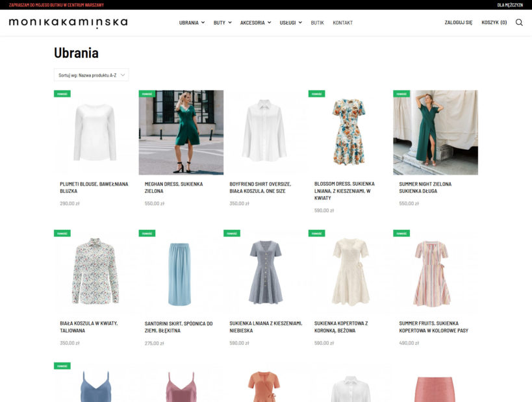Click Nowość badge on Santorini skirt

pyautogui.click(x=147, y=233)
